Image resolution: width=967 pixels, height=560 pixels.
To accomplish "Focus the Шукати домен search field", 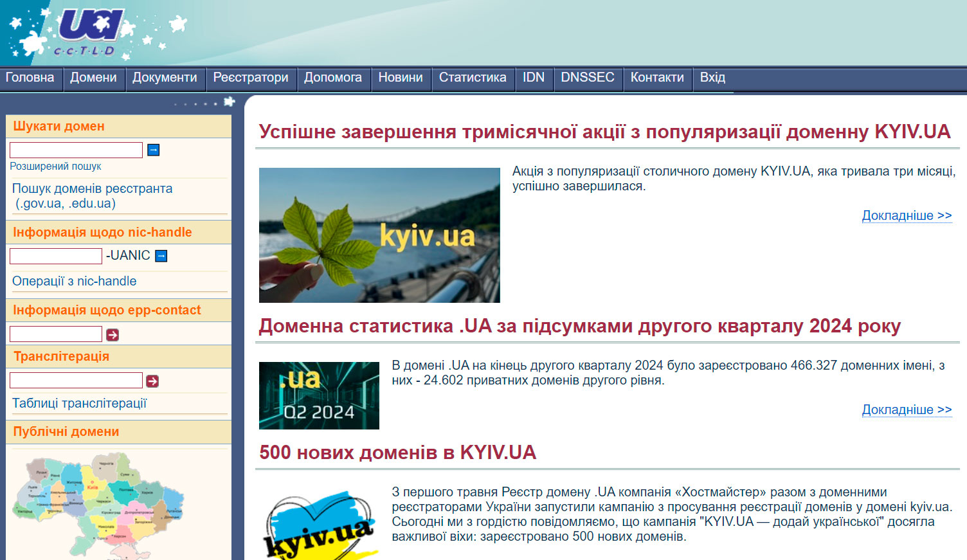I will point(76,150).
